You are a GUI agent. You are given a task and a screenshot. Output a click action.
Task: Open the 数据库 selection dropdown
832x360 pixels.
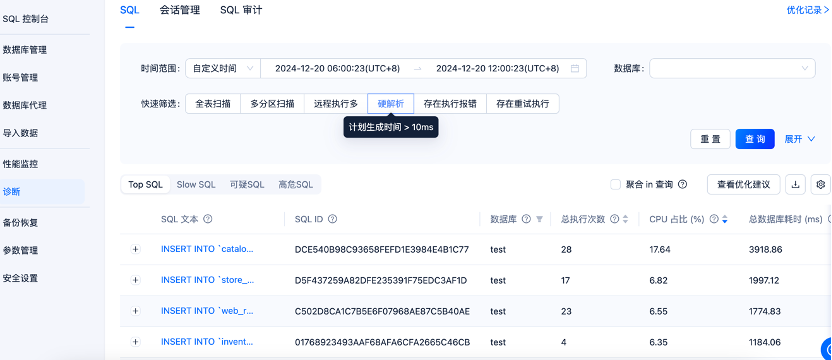point(732,68)
